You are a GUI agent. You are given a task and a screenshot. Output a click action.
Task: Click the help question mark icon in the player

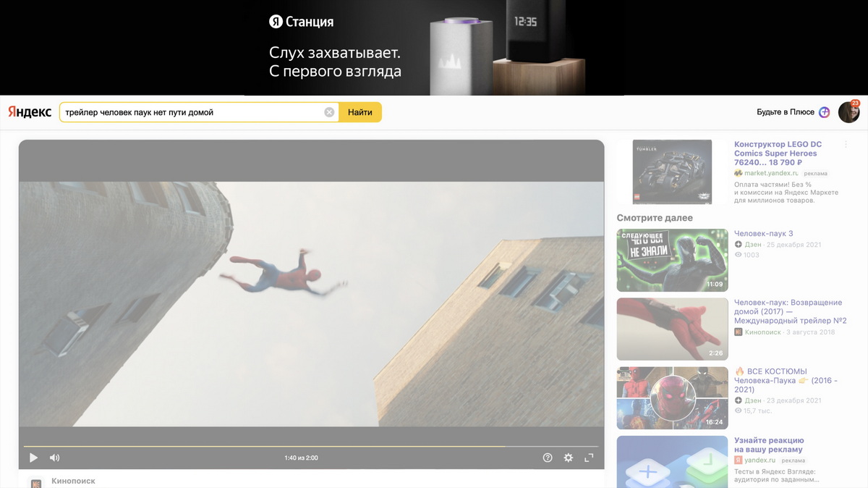pos(548,458)
